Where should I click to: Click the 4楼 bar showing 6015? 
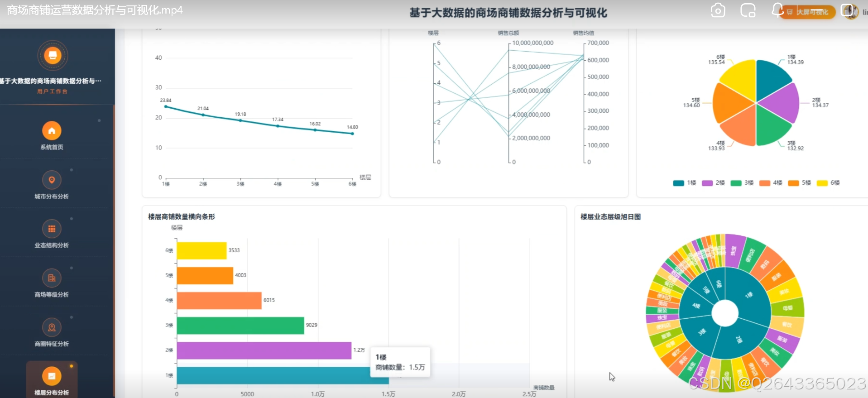pyautogui.click(x=219, y=300)
